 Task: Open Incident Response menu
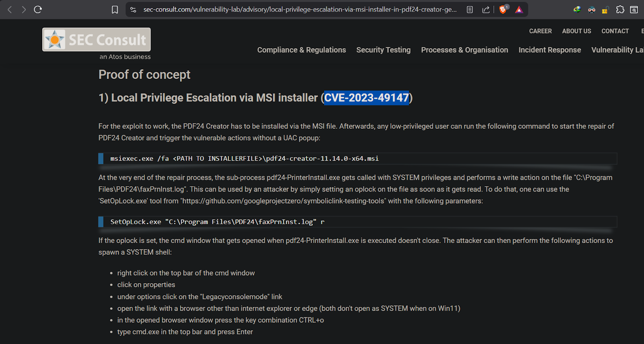tap(549, 50)
